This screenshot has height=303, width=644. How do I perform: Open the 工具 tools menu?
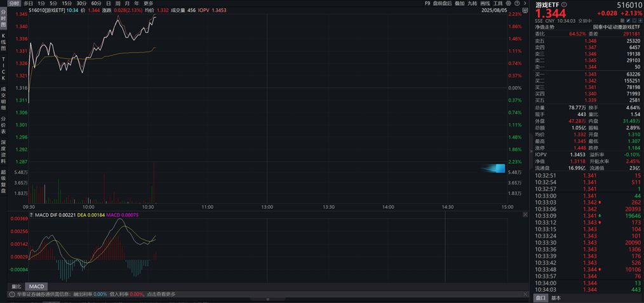tap(499, 3)
